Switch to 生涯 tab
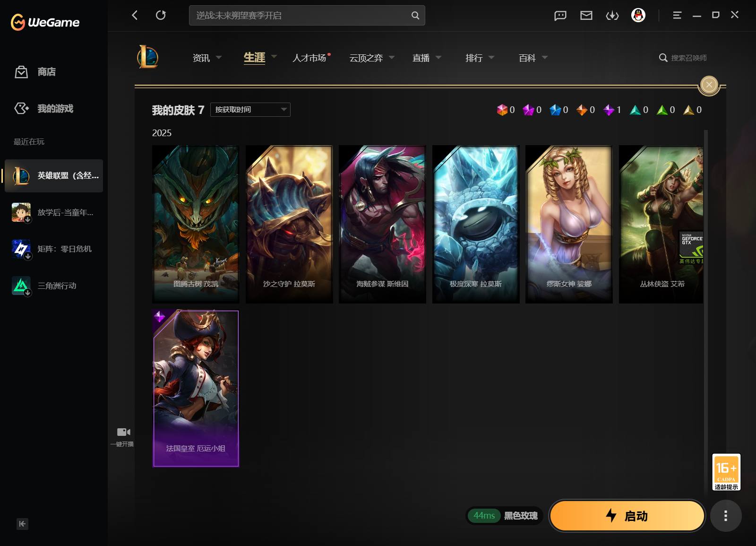Viewport: 756px width, 546px height. pyautogui.click(x=254, y=58)
